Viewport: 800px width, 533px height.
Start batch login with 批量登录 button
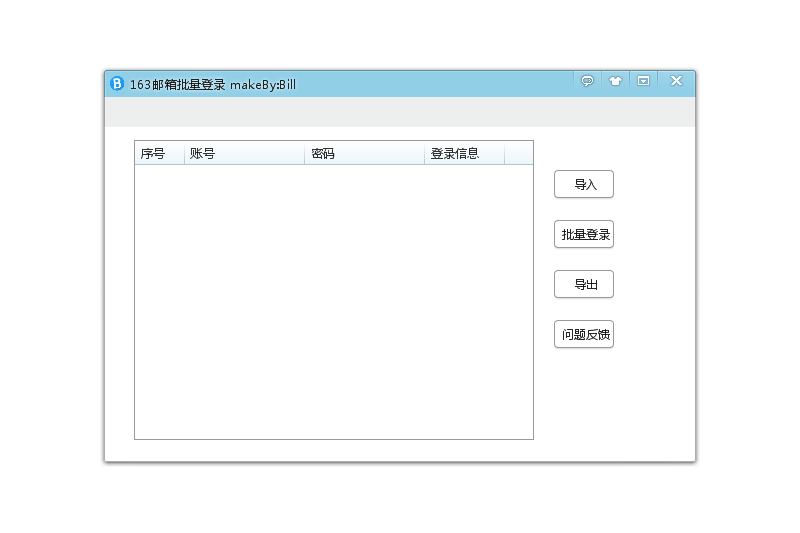click(x=584, y=234)
